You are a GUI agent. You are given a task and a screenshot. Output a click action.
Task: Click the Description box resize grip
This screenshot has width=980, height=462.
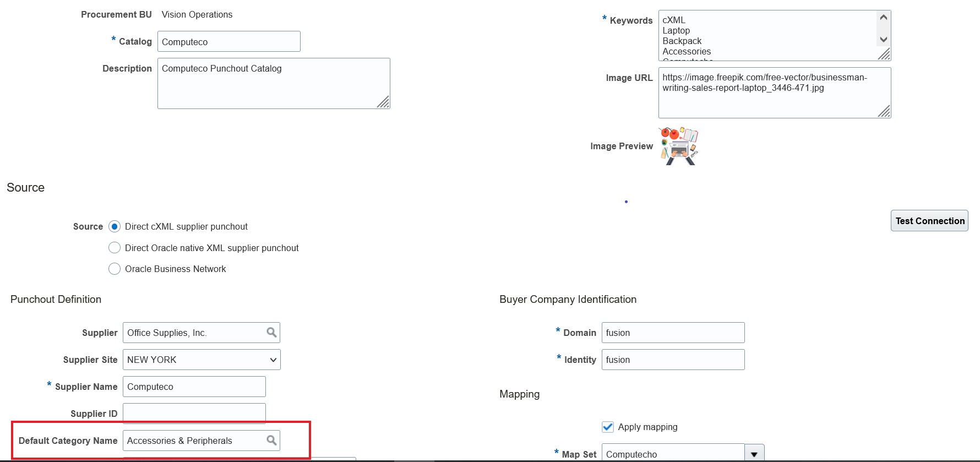point(383,102)
